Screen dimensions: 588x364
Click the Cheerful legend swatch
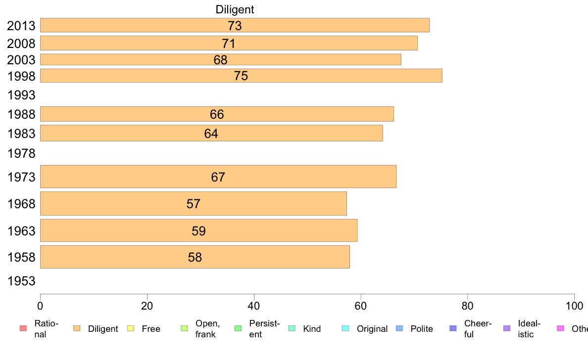point(453,328)
